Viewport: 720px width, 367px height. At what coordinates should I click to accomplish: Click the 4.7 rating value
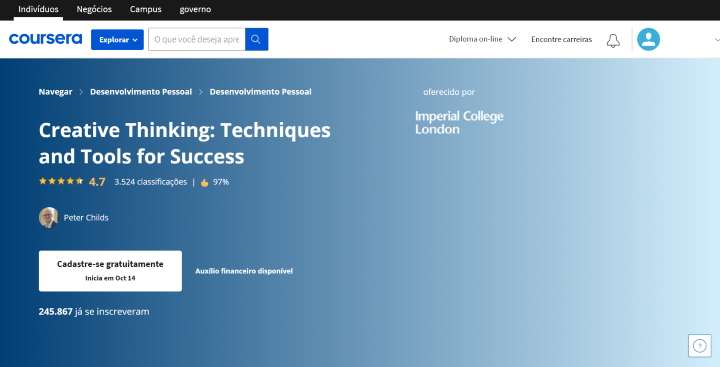point(97,182)
